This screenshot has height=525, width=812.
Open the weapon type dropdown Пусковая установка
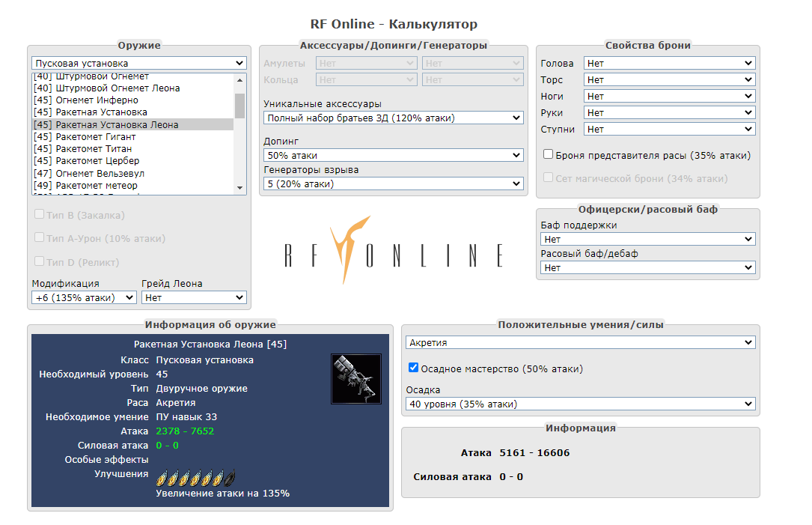point(139,64)
